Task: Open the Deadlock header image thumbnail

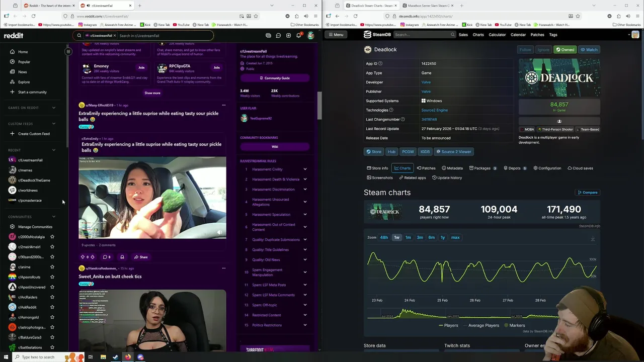Action: tap(559, 77)
